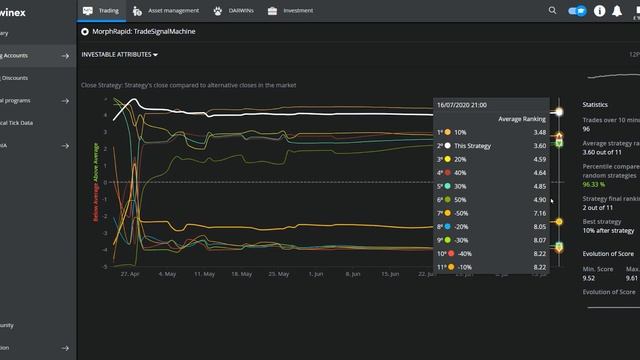This screenshot has height=360, width=640.
Task: Click the red 40% legend dot
Action: (448, 173)
